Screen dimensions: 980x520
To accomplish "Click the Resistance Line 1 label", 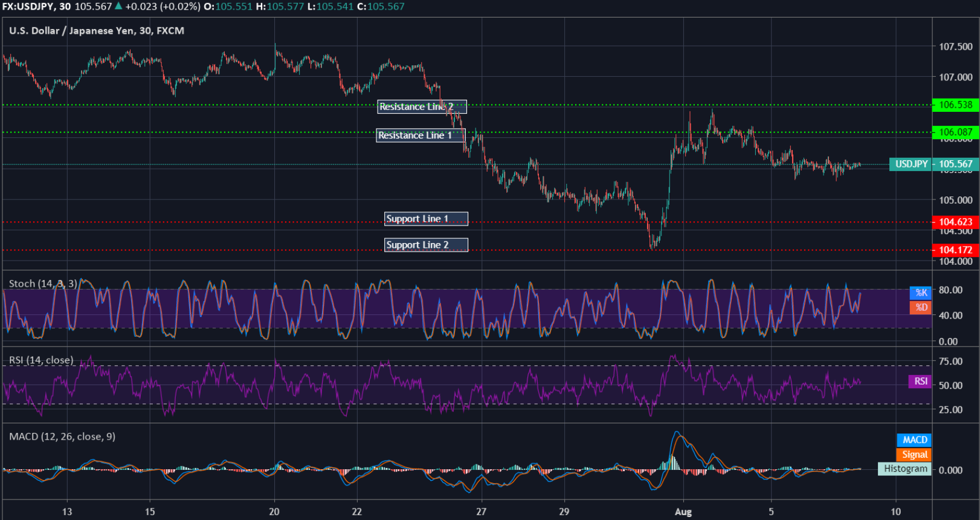I will click(421, 135).
